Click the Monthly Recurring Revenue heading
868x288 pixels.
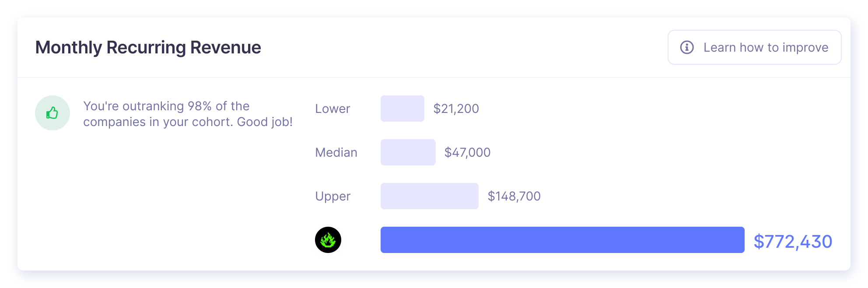[x=148, y=47]
